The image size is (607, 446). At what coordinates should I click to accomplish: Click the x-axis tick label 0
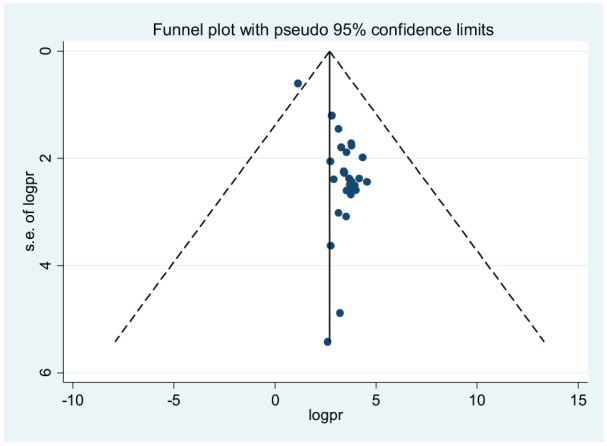pyautogui.click(x=275, y=400)
